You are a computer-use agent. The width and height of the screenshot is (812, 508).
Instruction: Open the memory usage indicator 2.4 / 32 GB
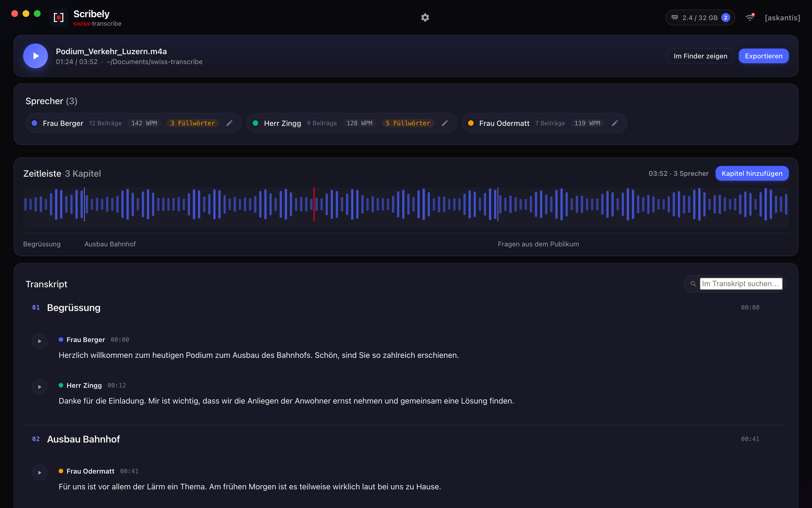click(x=700, y=17)
